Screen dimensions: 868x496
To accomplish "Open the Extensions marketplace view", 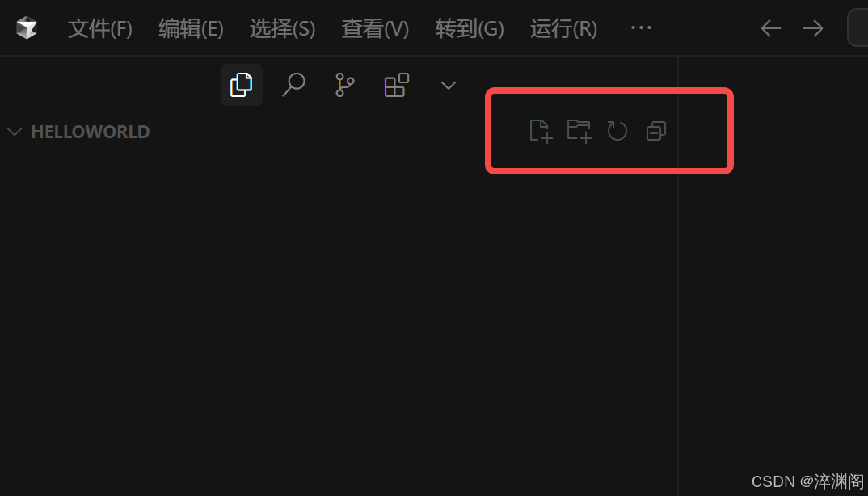I will coord(396,85).
